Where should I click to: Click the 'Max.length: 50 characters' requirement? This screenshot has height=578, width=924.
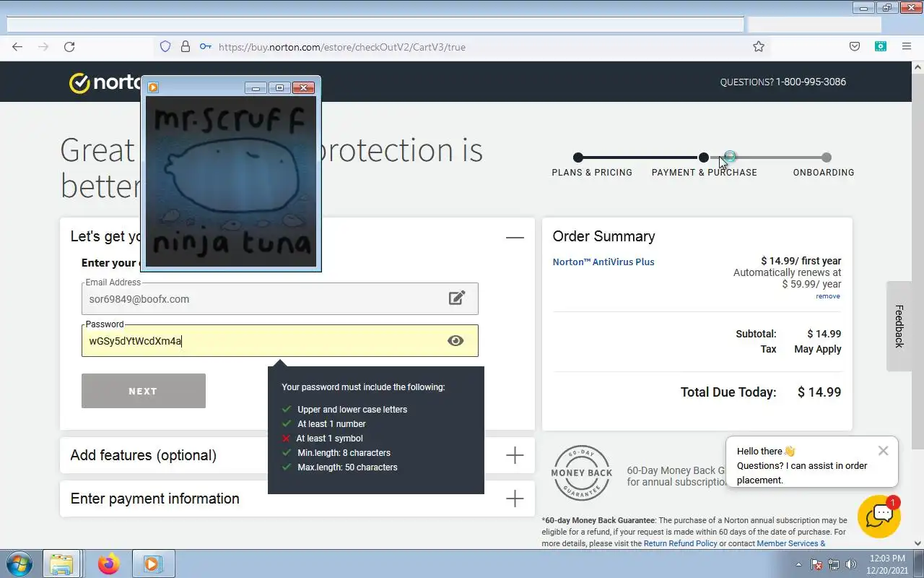(x=347, y=467)
